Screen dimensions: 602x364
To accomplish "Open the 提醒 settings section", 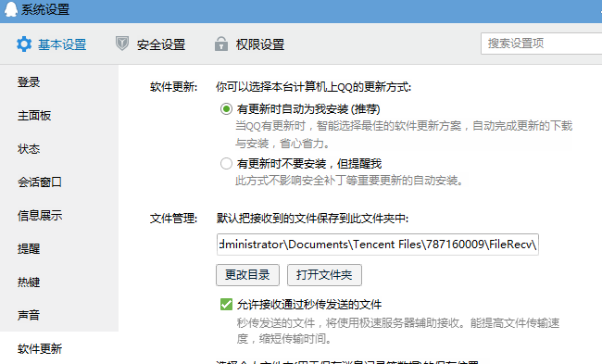I will [x=29, y=248].
